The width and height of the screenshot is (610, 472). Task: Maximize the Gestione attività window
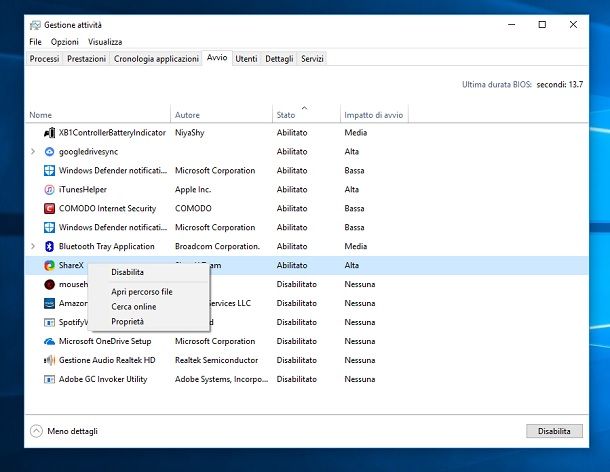point(542,25)
